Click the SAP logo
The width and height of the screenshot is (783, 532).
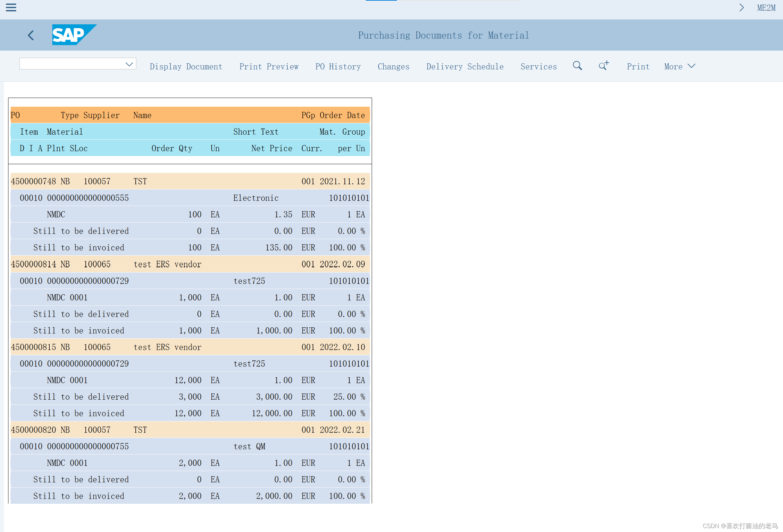74,35
